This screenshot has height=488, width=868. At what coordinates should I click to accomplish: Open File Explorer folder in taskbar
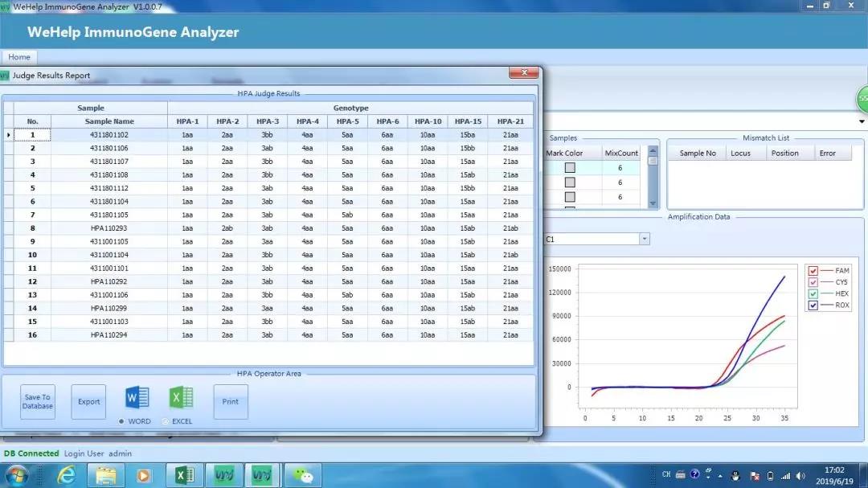105,475
